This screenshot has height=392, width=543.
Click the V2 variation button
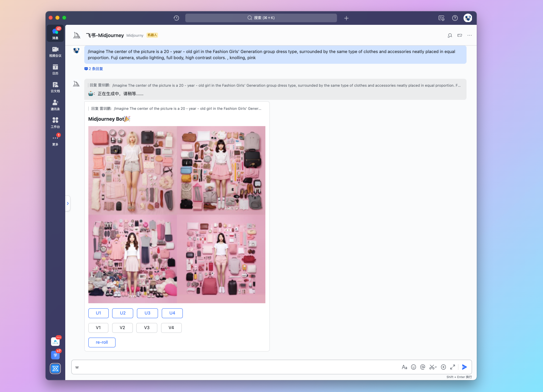tap(122, 328)
